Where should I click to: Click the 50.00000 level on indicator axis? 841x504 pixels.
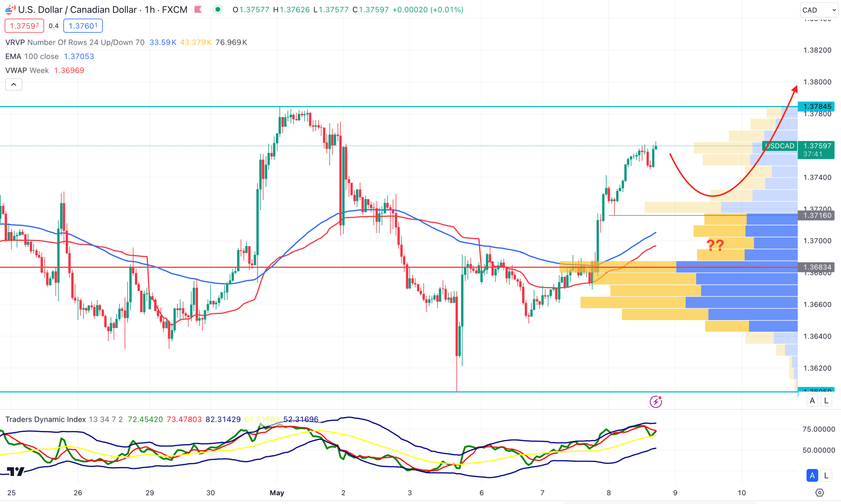(x=819, y=450)
